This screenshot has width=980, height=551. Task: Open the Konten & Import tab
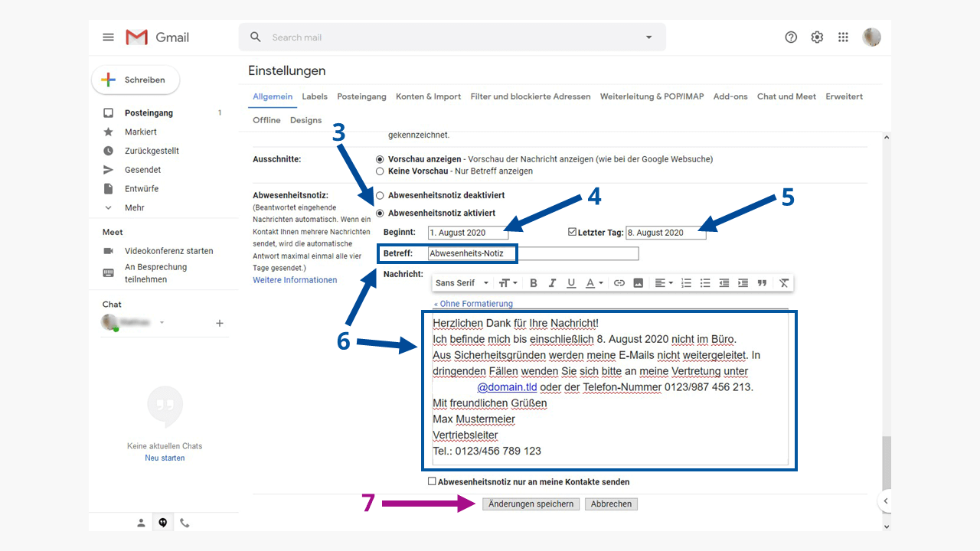[429, 97]
